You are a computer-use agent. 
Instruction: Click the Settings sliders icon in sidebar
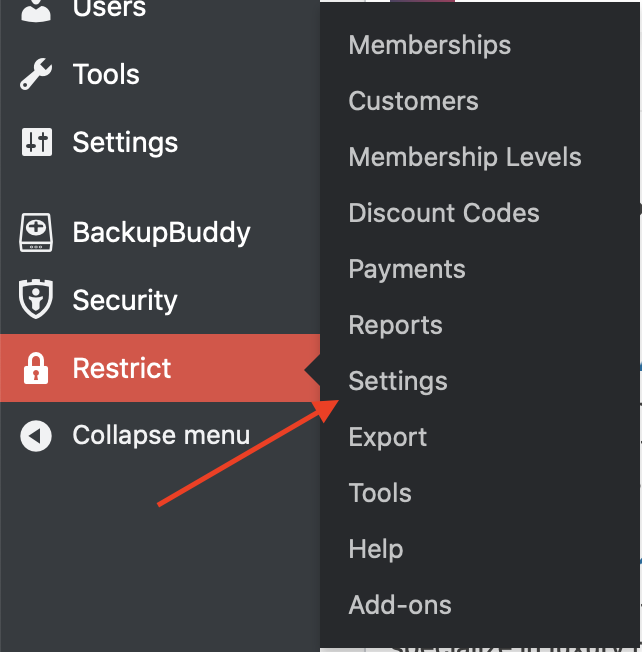[37, 142]
